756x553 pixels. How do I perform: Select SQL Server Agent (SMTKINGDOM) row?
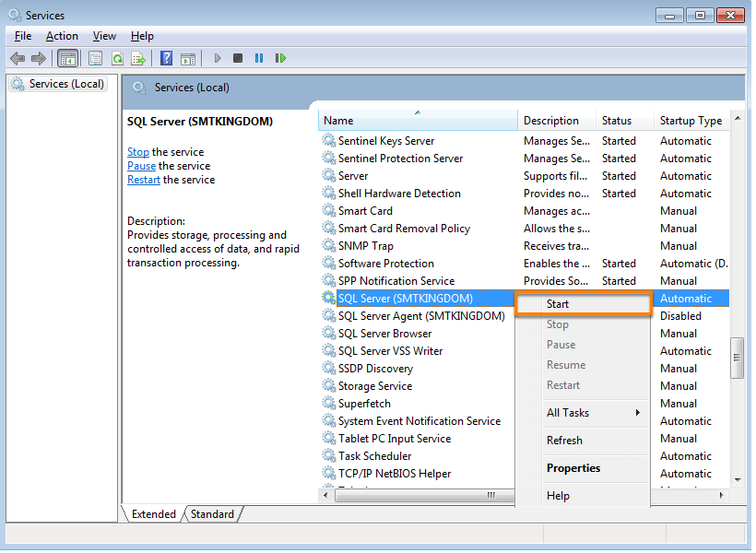click(419, 317)
